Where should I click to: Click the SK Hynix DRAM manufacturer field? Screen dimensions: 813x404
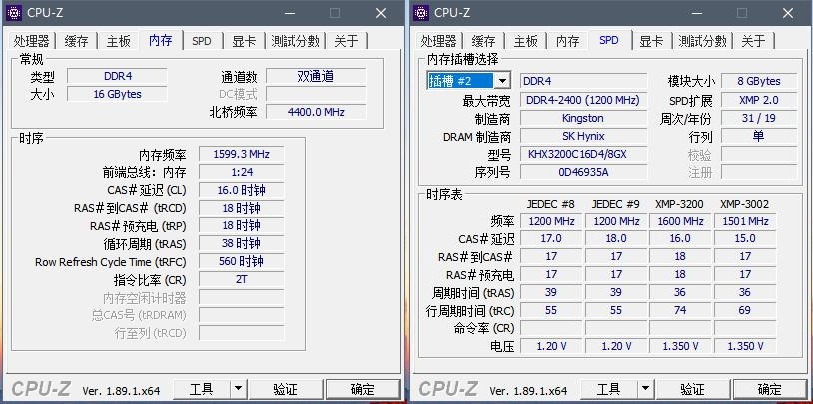(x=583, y=136)
